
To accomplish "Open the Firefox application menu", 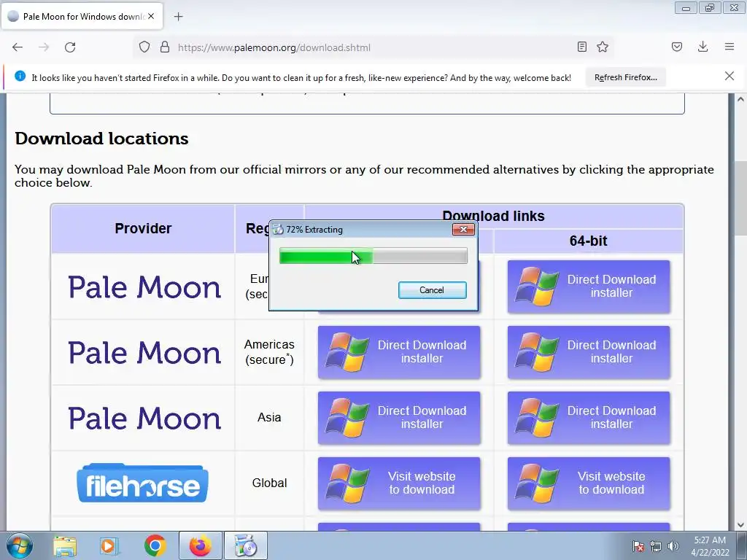I will click(729, 47).
